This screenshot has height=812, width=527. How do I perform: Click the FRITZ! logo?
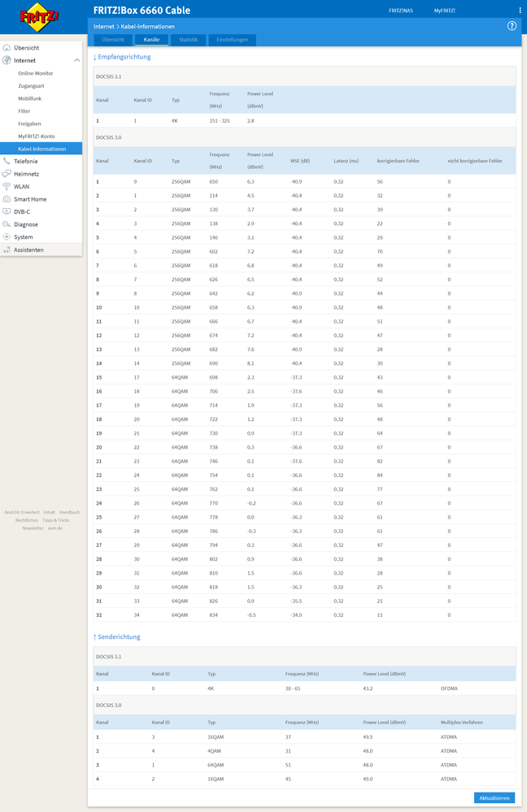(39, 16)
